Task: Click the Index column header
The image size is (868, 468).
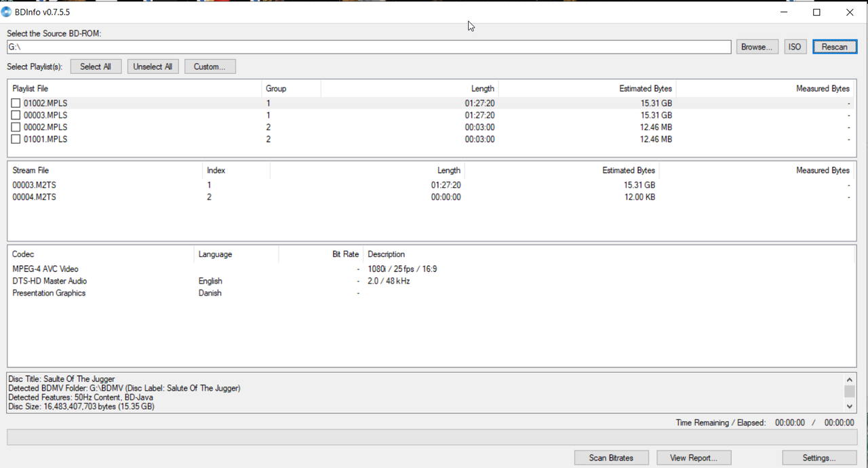Action: coord(236,170)
